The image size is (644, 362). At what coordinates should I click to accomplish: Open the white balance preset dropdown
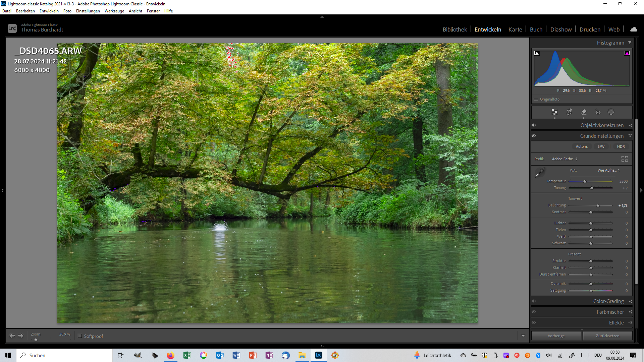click(608, 170)
